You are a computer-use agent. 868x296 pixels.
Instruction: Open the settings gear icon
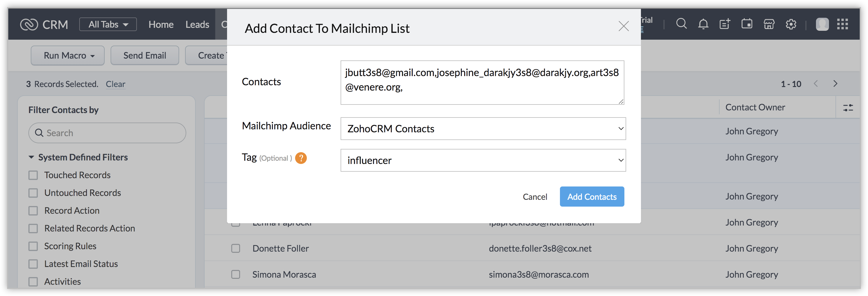791,24
